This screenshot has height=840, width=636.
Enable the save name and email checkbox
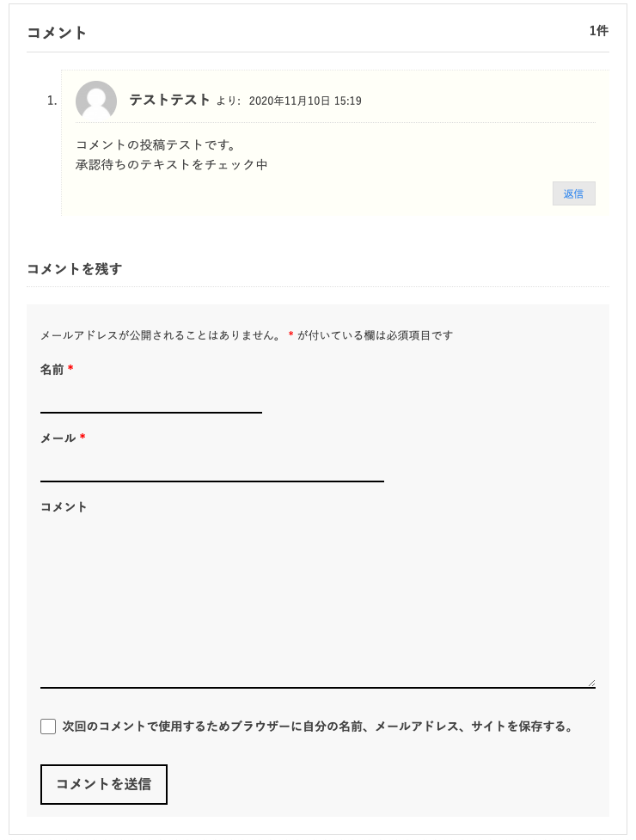(x=48, y=727)
